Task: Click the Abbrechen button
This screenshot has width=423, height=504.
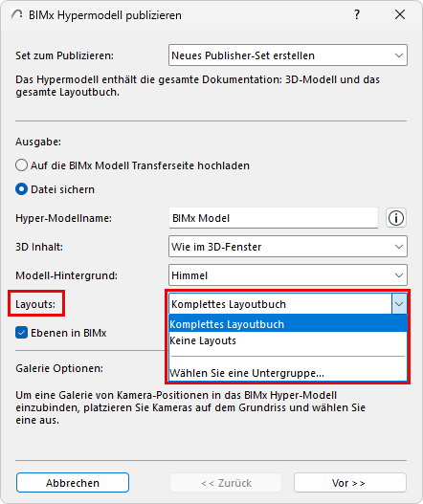Action: pos(73,483)
